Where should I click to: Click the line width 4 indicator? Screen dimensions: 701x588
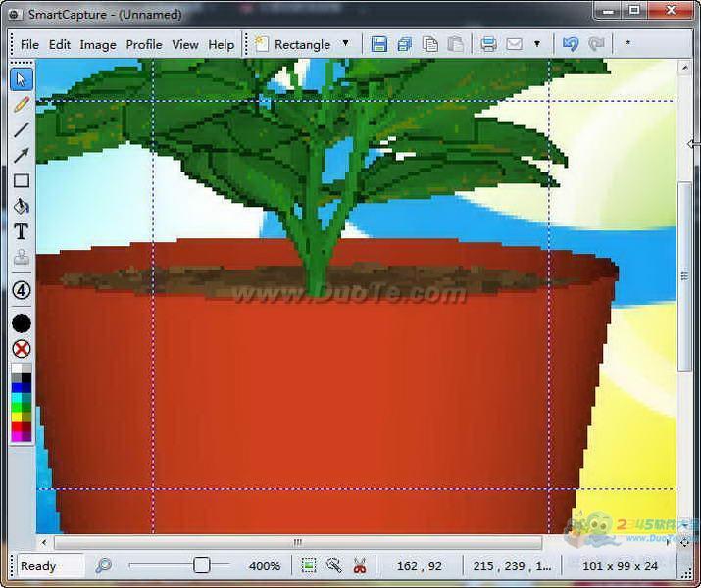[21, 290]
